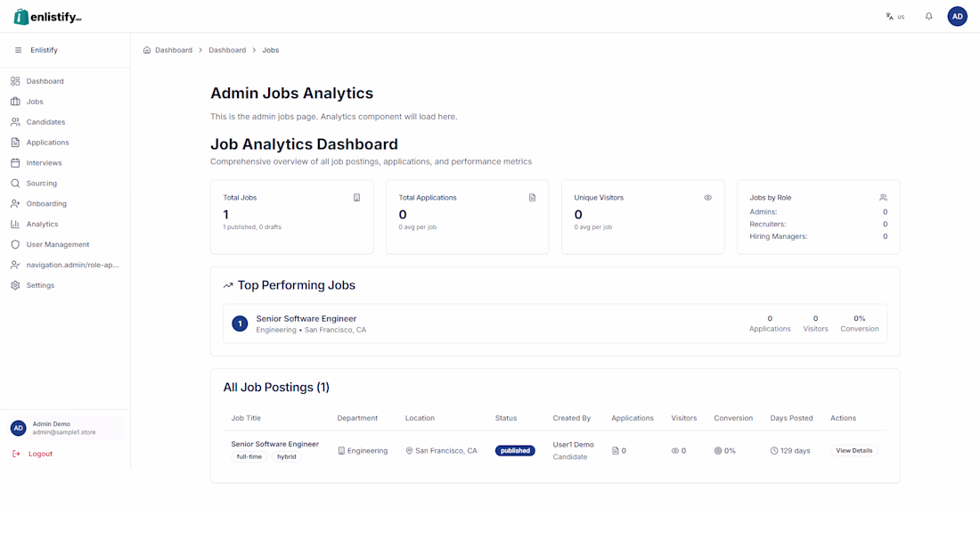
Task: Click the Enlistify label in sidebar header
Action: [x=44, y=50]
